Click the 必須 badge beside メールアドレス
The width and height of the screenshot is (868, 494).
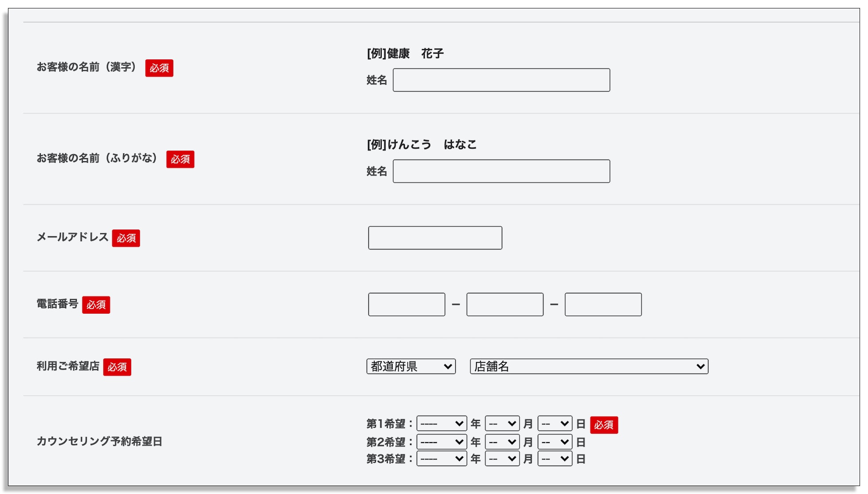126,238
